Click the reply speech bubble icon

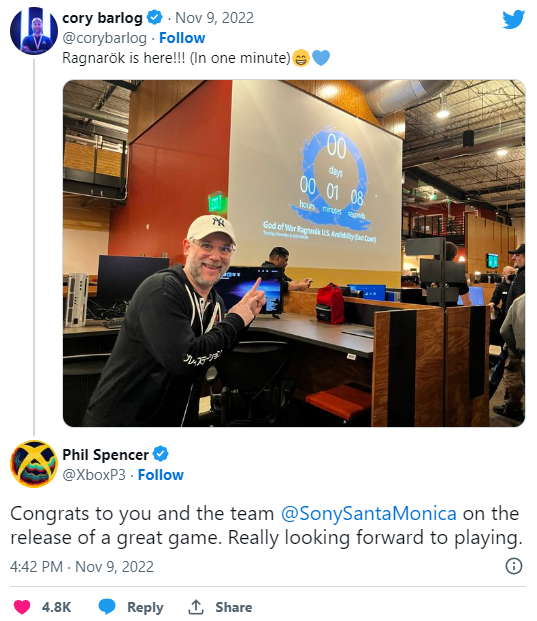point(107,607)
